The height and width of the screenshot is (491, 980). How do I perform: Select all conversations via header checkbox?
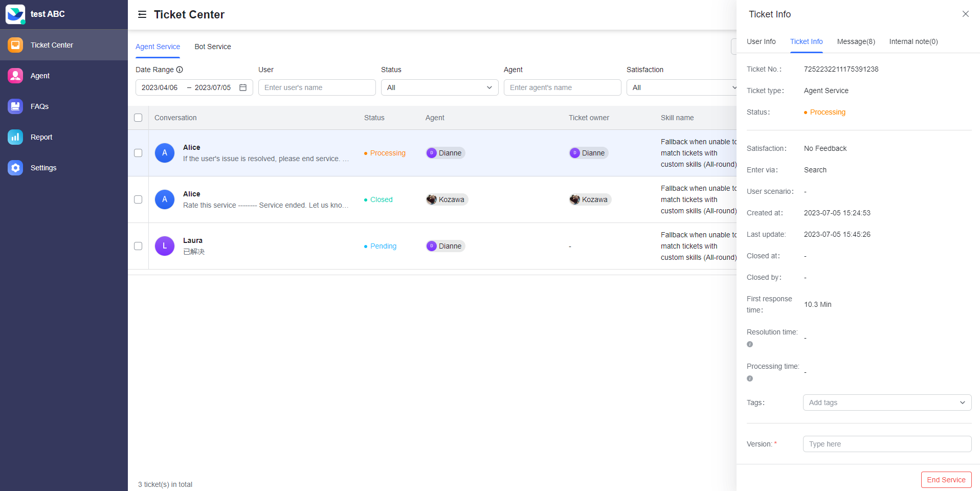point(138,118)
